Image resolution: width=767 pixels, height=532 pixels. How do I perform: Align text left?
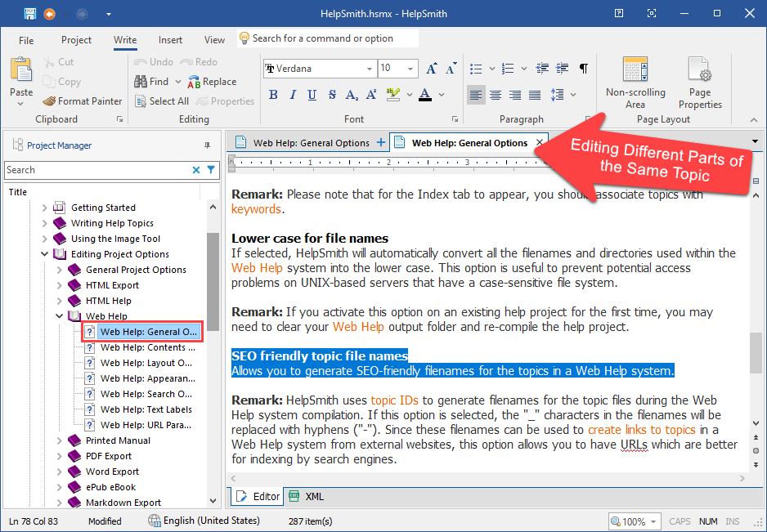475,95
